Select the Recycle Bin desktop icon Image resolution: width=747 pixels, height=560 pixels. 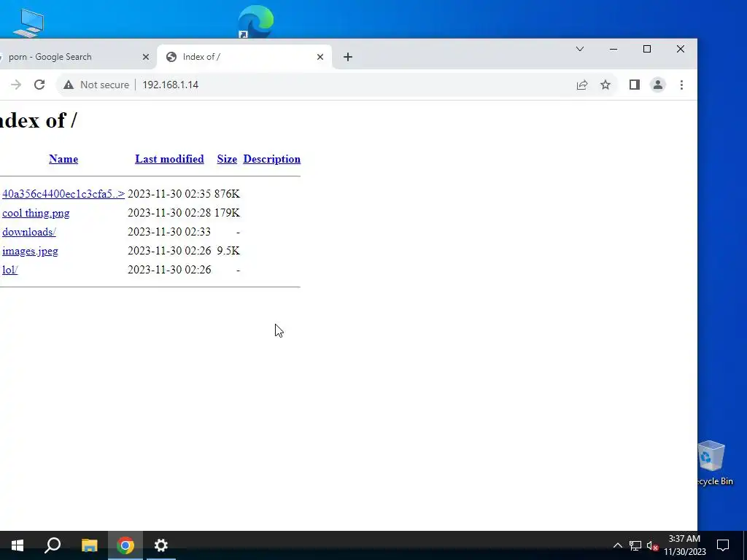click(x=713, y=463)
